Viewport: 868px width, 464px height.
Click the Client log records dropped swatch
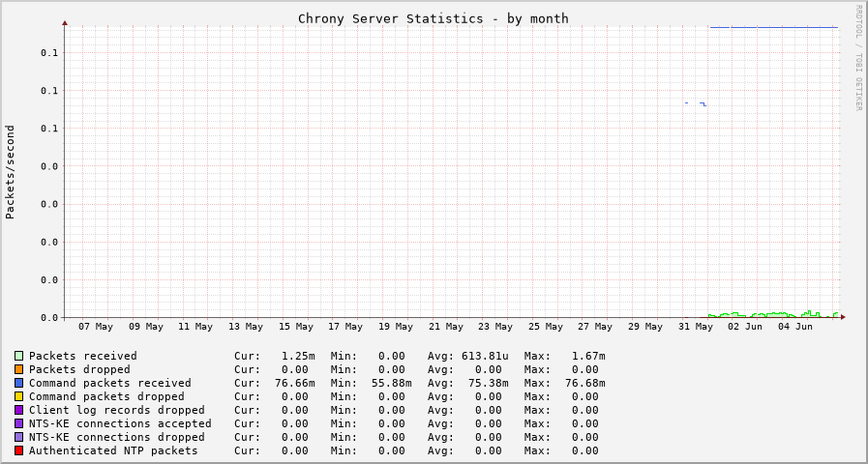coord(18,411)
